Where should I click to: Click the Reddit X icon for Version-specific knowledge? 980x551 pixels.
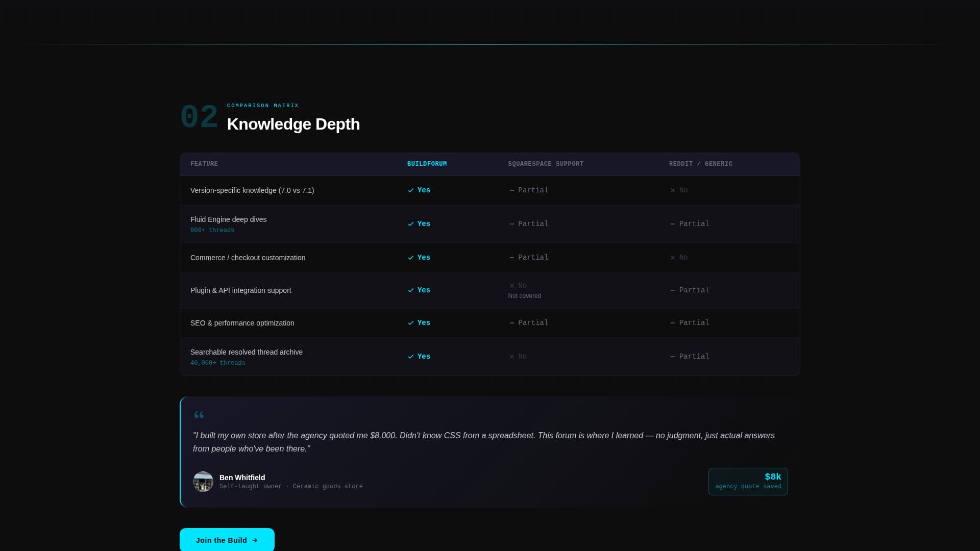click(x=673, y=190)
